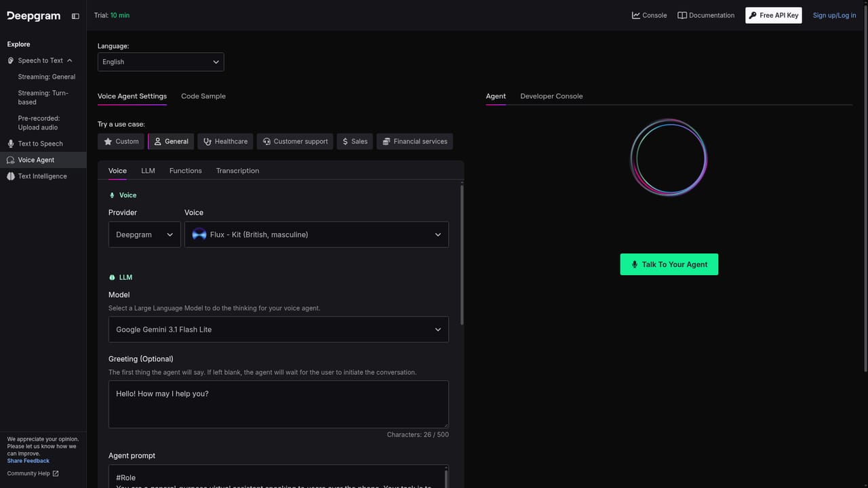
Task: Click the settings panel scrollbar
Action: 462,254
